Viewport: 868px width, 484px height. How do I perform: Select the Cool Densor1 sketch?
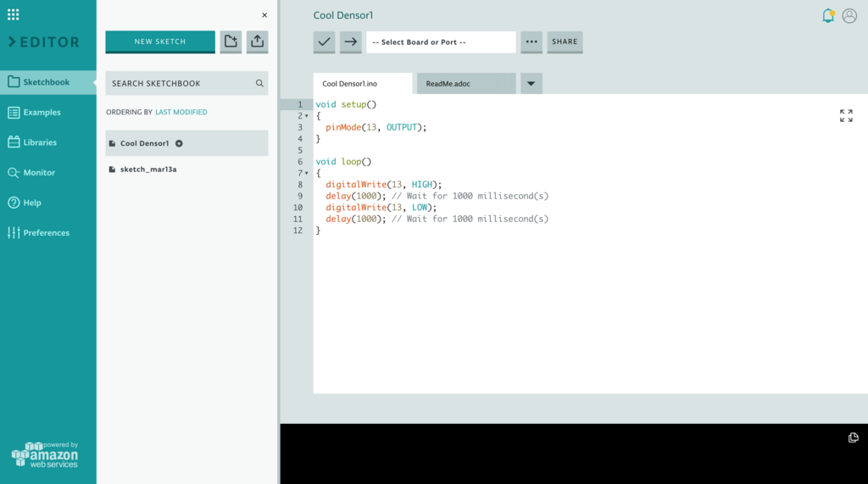pos(186,143)
